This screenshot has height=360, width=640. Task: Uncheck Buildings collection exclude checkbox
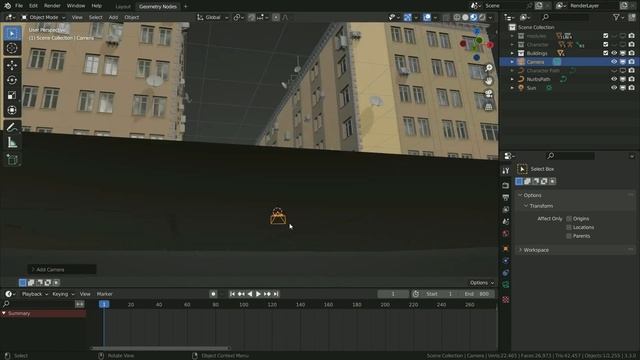tap(606, 53)
